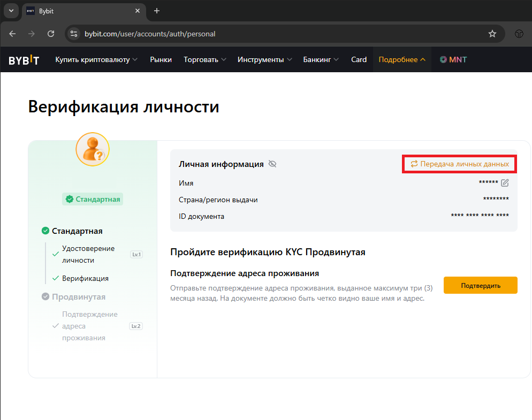Reload the page using the browser refresh icon
The width and height of the screenshot is (532, 420).
point(51,34)
